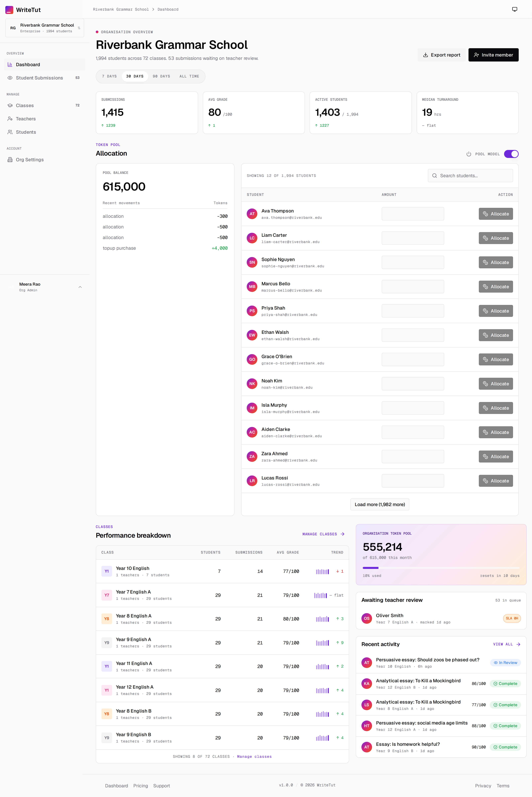Allocate tokens to Isla Murphy
This screenshot has width=532, height=797.
pos(496,408)
